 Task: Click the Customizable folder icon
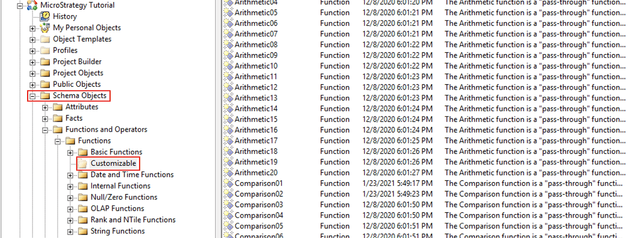(x=83, y=164)
